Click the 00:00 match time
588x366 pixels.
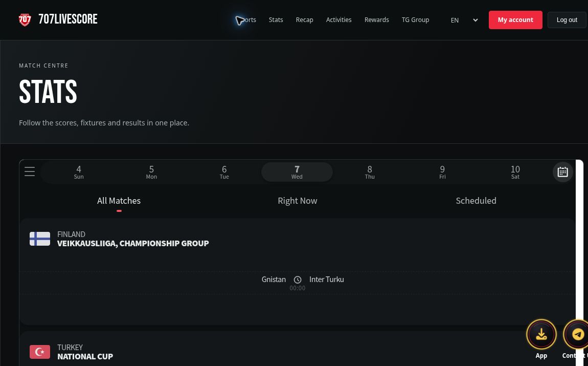click(298, 288)
